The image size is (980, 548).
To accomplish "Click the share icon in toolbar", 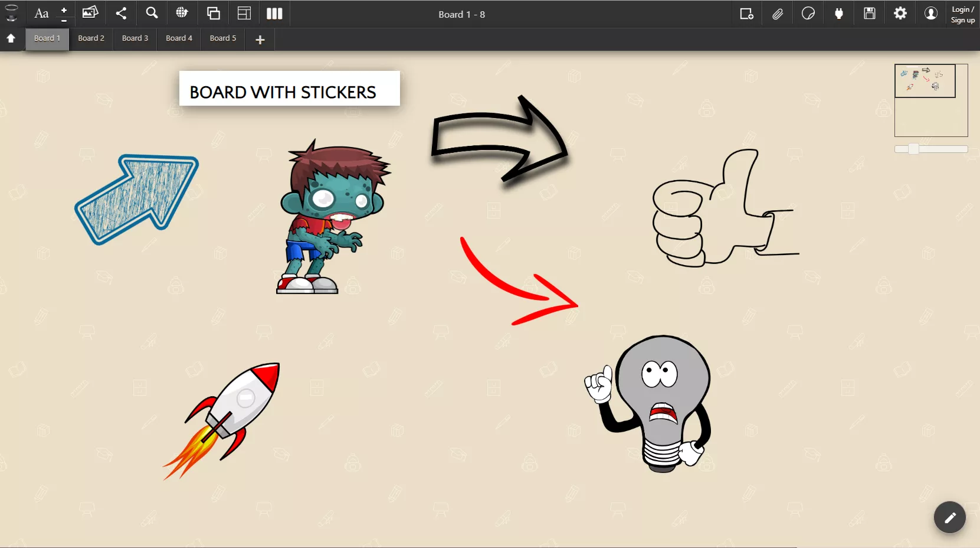I will [121, 13].
